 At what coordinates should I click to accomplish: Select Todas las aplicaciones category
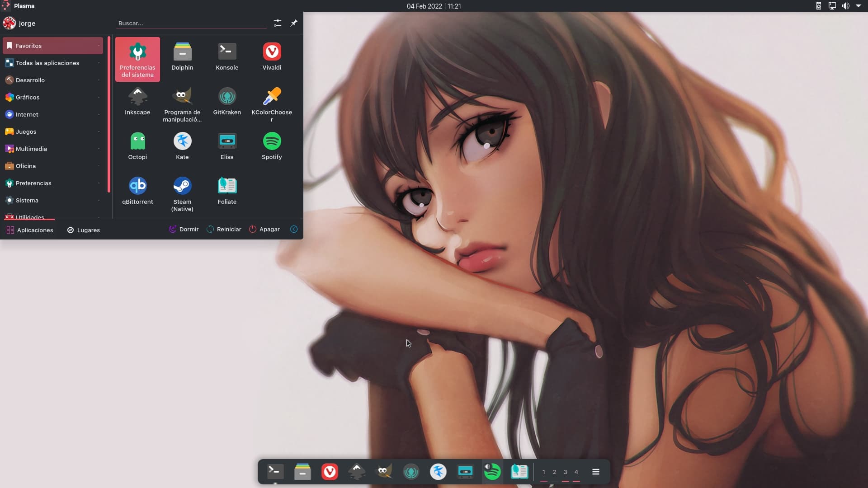tap(53, 63)
